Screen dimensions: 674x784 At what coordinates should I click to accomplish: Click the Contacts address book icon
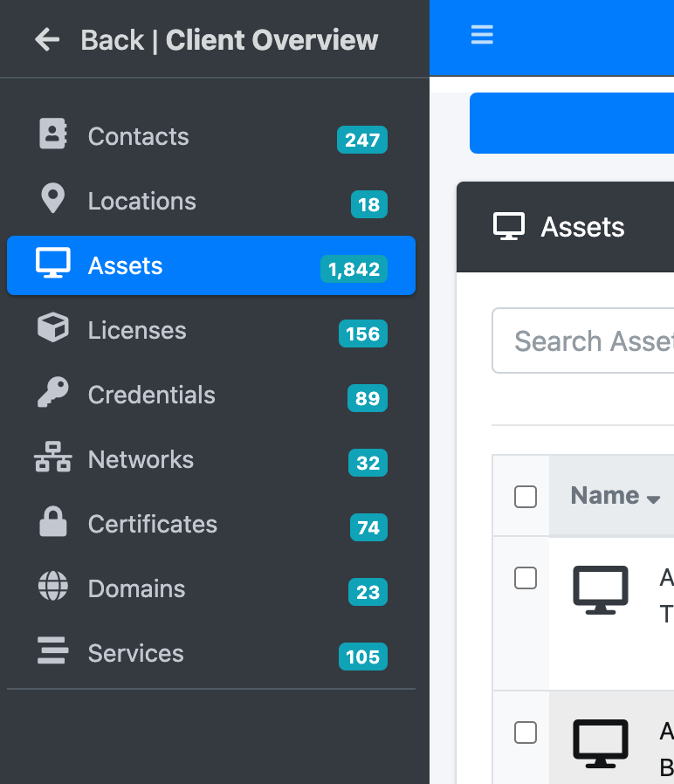coord(52,134)
